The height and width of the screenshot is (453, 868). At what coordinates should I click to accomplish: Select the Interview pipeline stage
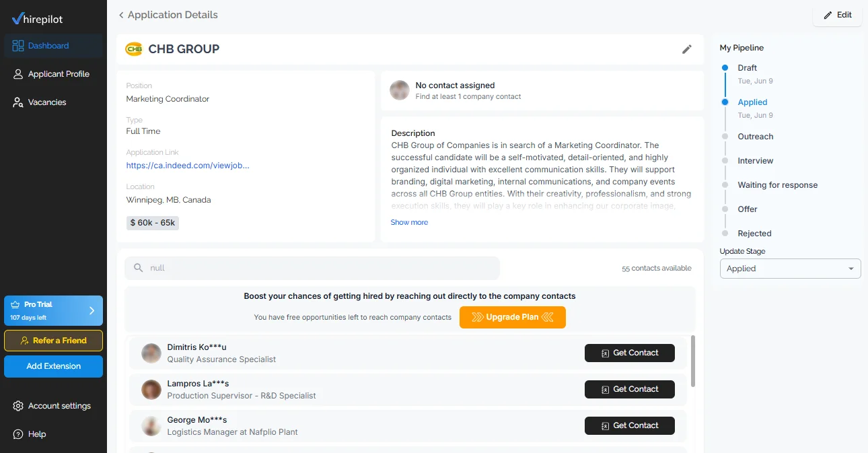tap(756, 161)
